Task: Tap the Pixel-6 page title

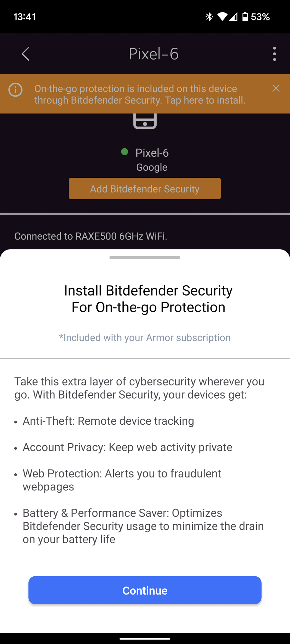Action: tap(154, 54)
